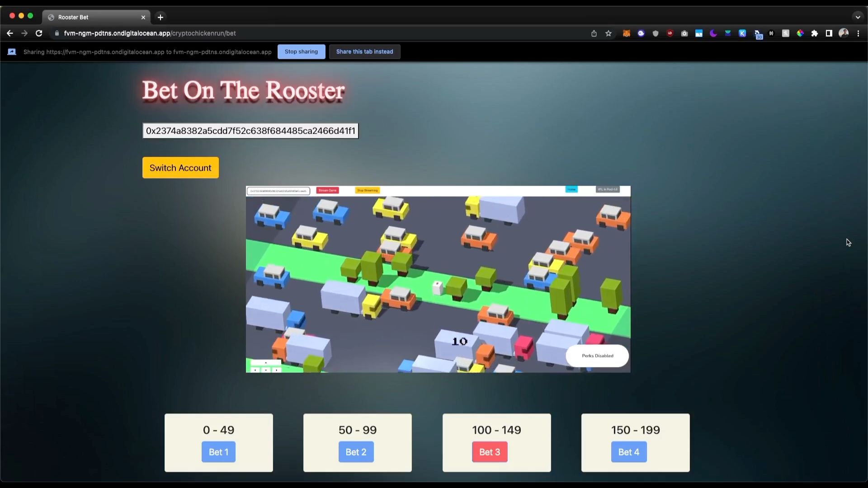Open the MetaMask fox extension
This screenshot has width=868, height=488.
(626, 33)
